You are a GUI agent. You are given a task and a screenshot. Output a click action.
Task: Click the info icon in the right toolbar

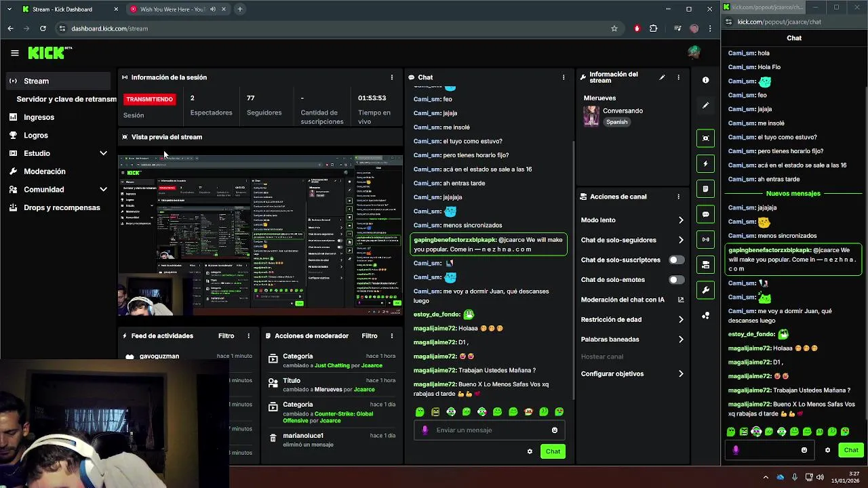click(705, 80)
